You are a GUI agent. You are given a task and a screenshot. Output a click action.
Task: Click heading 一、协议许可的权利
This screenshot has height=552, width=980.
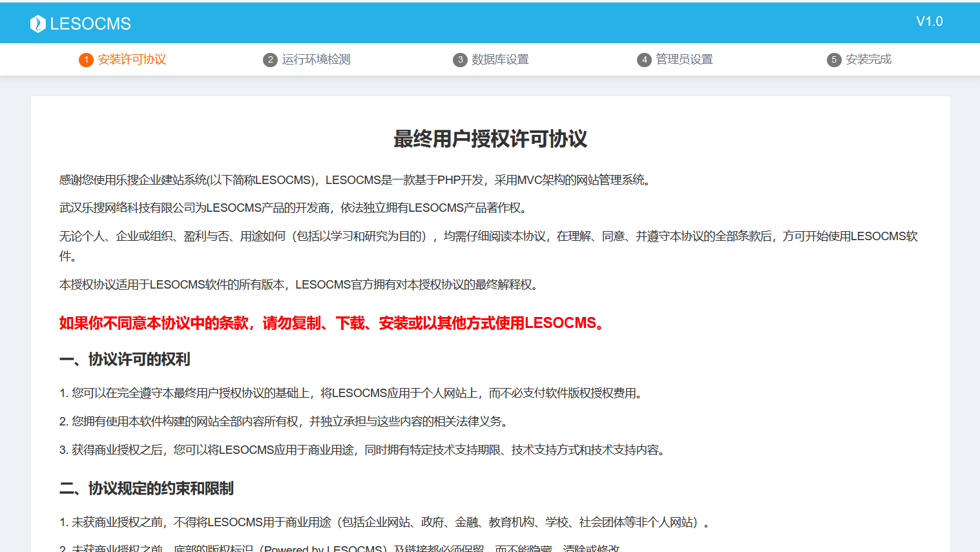click(125, 360)
